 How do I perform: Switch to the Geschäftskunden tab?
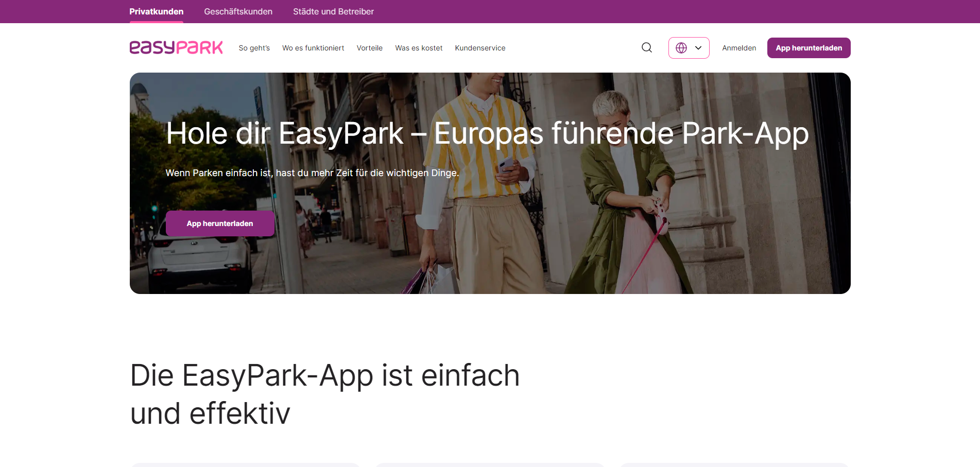(x=238, y=11)
